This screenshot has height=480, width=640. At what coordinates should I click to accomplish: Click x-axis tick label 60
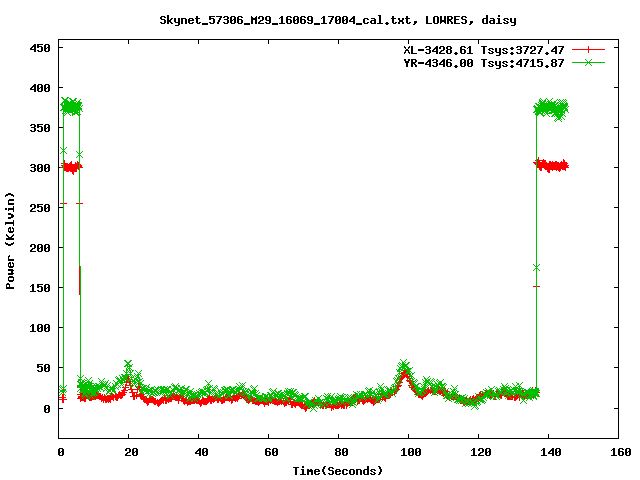[x=271, y=452]
